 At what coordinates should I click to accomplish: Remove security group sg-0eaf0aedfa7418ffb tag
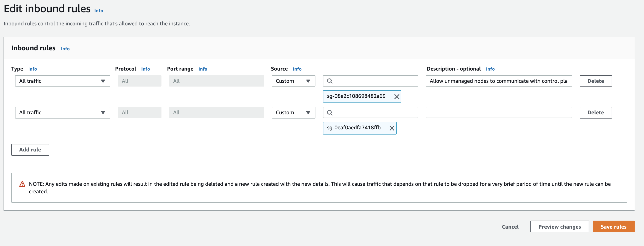pos(392,128)
